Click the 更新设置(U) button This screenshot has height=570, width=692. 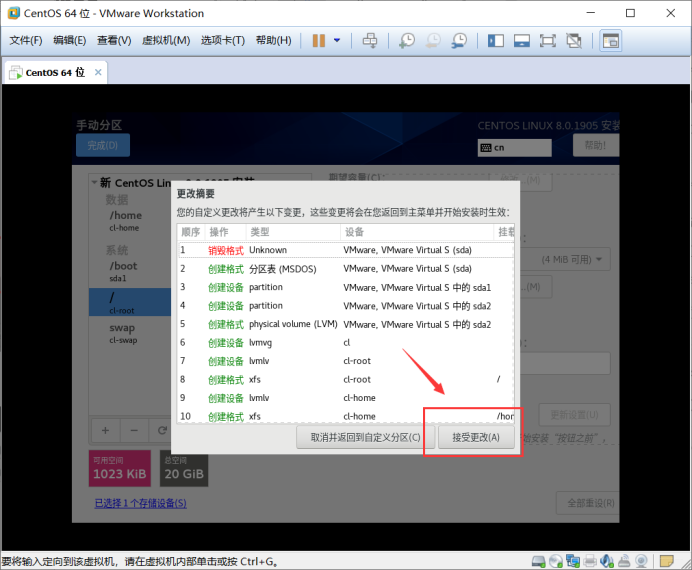coord(574,415)
